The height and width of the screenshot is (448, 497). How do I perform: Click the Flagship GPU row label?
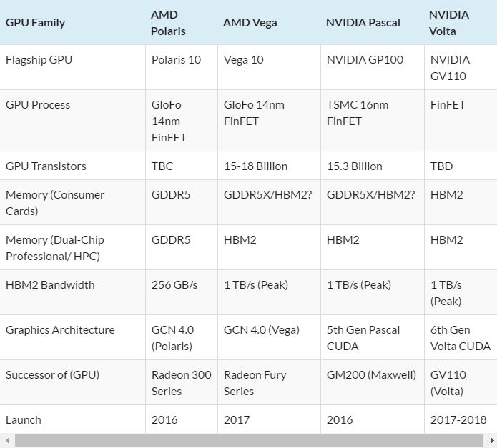39,60
